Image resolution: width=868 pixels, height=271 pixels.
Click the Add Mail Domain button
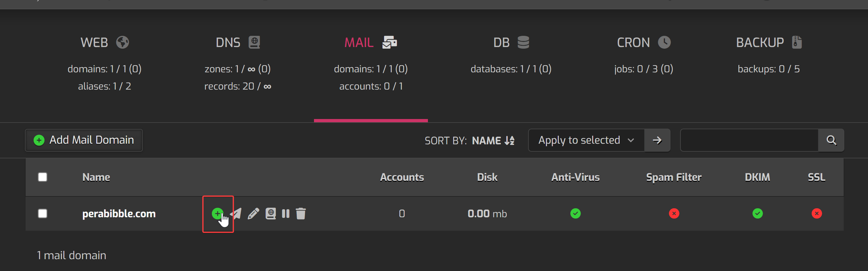(x=84, y=140)
